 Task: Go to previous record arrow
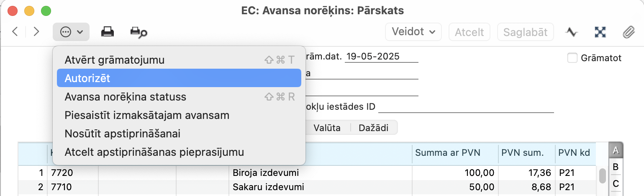click(15, 32)
